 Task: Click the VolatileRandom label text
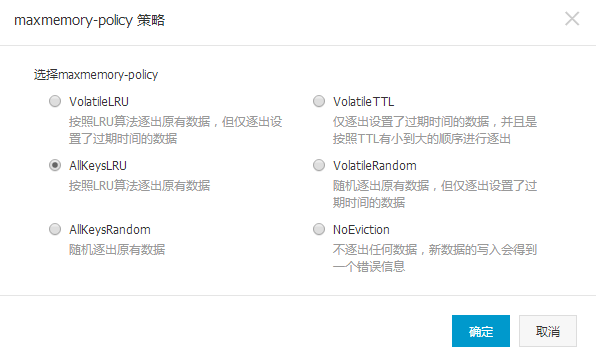click(x=375, y=166)
